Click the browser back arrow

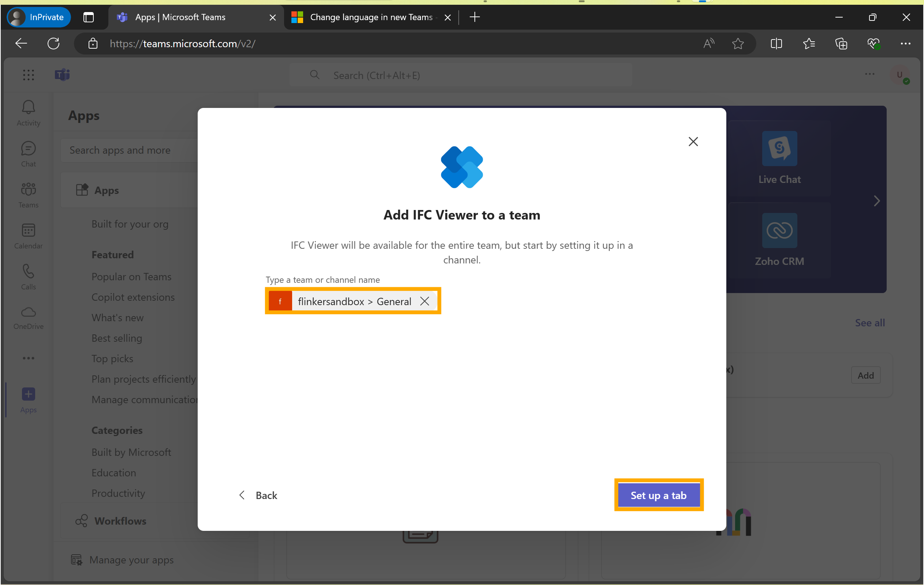[x=21, y=43]
